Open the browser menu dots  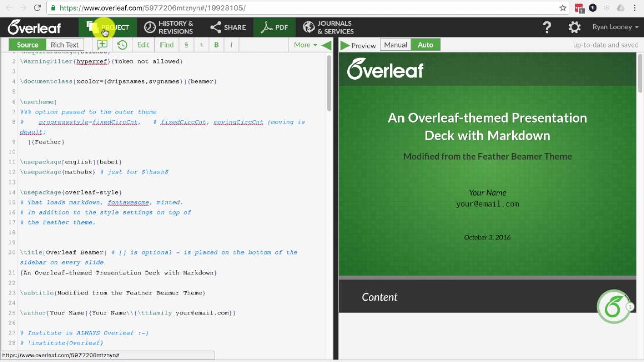click(635, 8)
